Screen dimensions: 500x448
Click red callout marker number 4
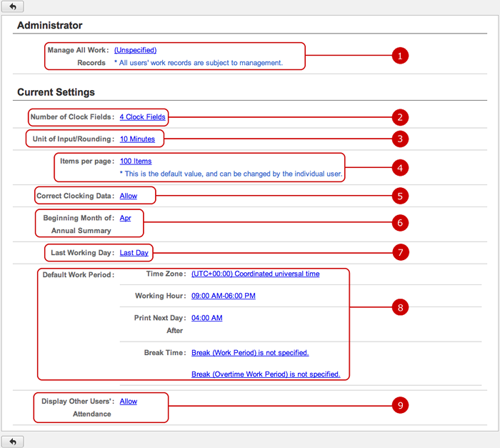tap(400, 168)
